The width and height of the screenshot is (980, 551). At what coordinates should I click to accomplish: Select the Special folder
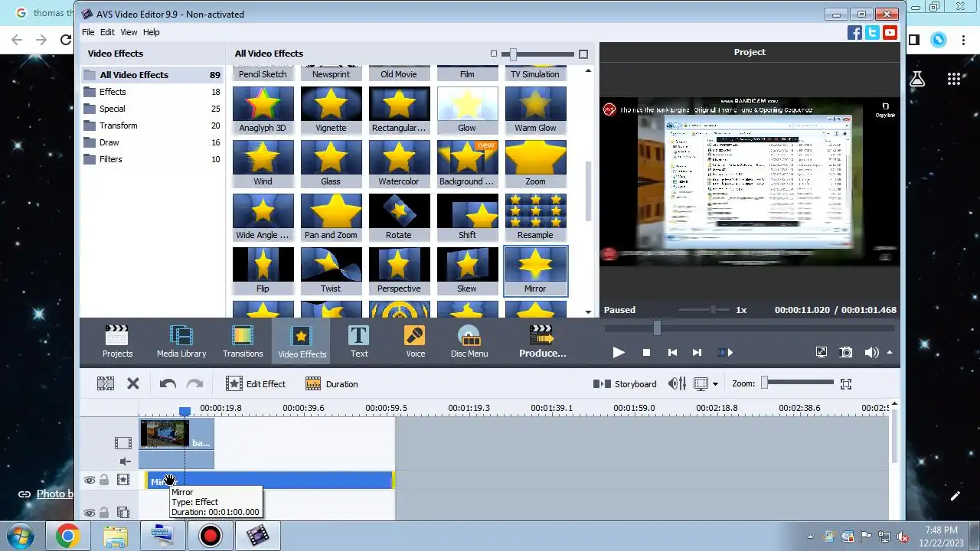152,109
